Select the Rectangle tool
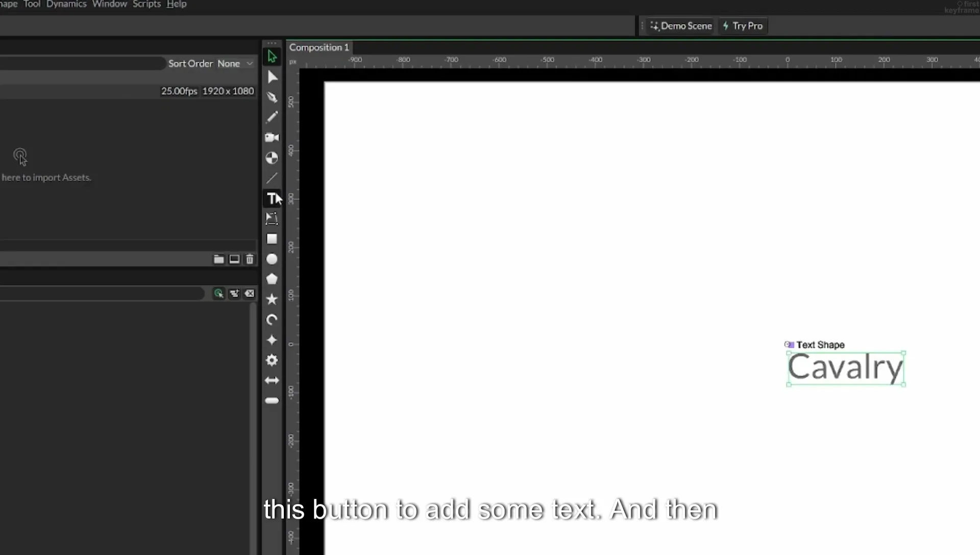The height and width of the screenshot is (555, 980). [x=272, y=239]
